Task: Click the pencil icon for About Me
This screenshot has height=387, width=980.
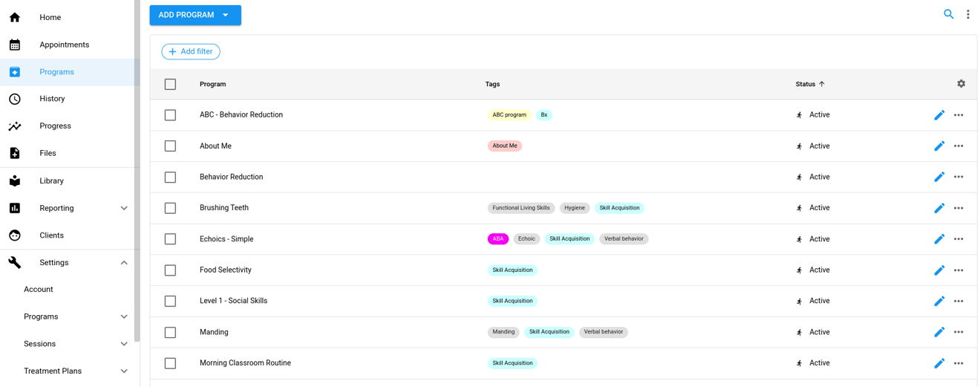Action: point(938,146)
